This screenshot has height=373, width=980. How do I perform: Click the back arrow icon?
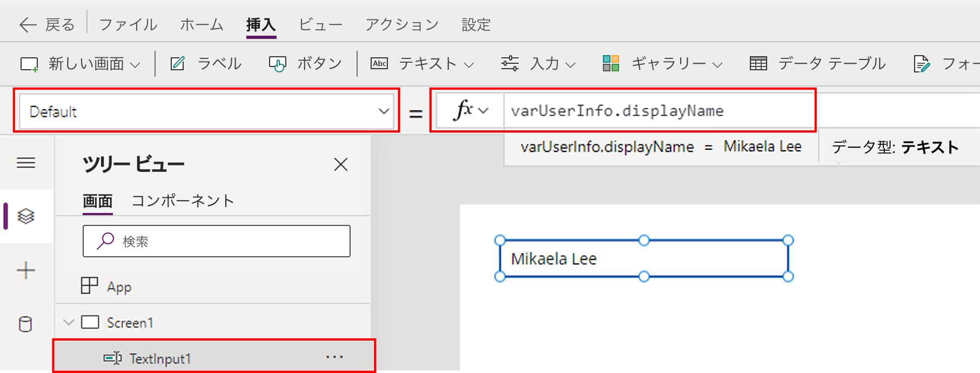tap(28, 25)
